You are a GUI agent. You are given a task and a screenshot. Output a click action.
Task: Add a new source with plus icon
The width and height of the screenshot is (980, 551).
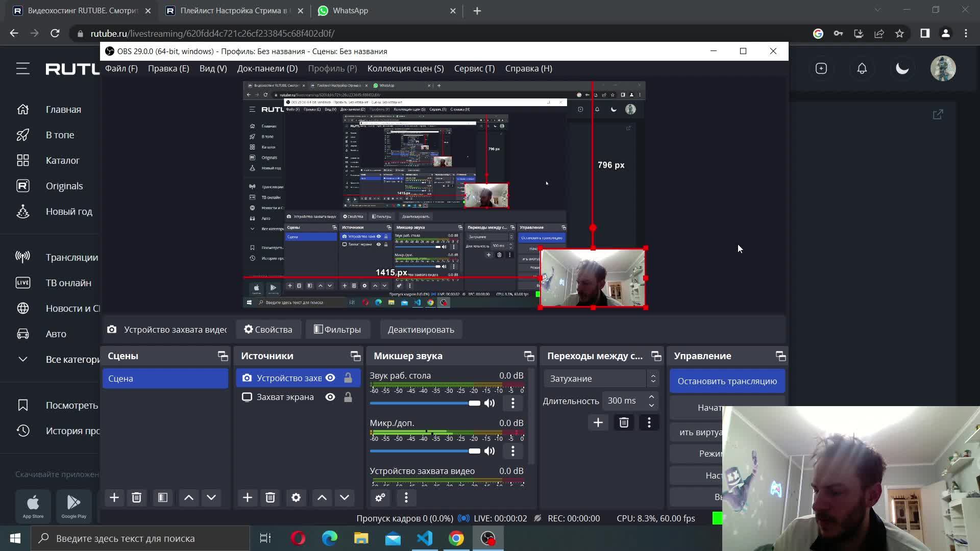(x=248, y=497)
